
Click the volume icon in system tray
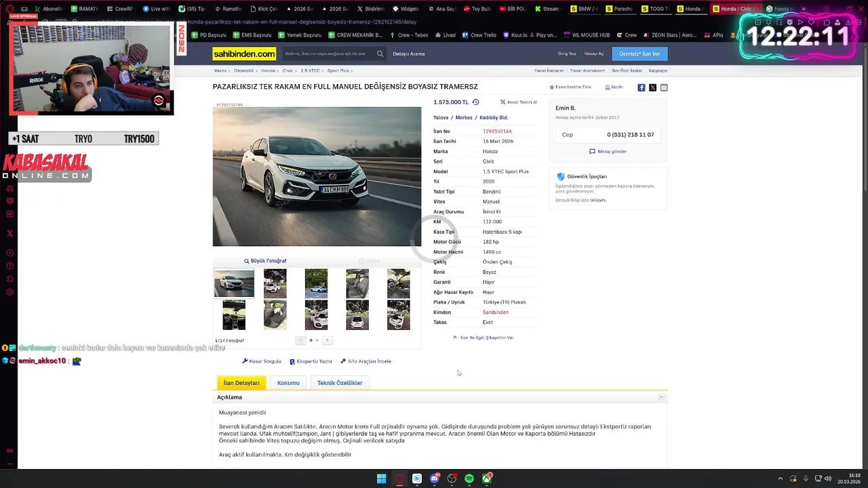point(828,479)
